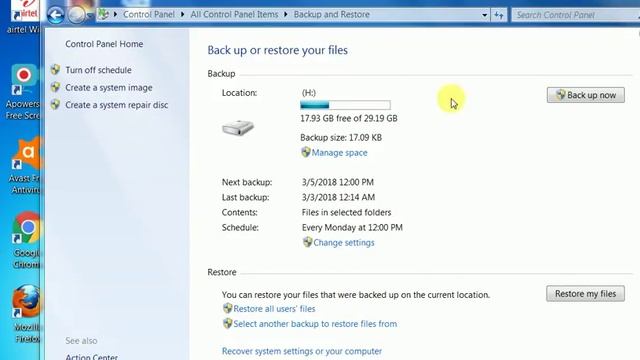Refresh the Backup and Restore page

pos(499,15)
